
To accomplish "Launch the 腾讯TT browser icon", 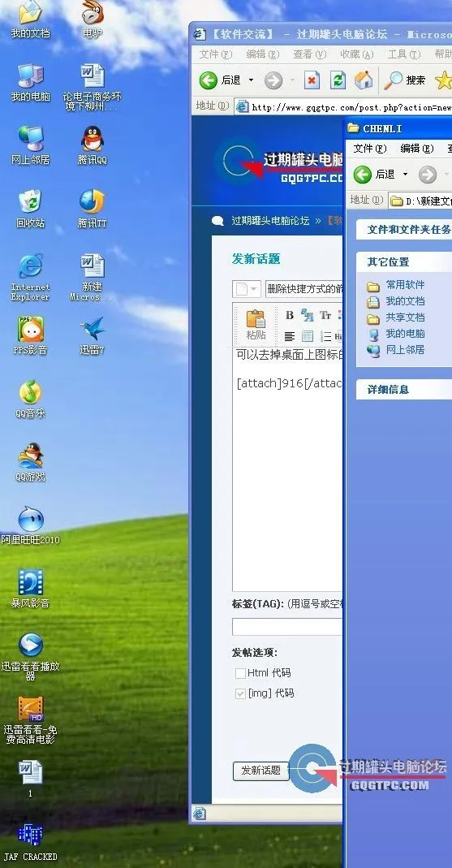I will pos(92,209).
